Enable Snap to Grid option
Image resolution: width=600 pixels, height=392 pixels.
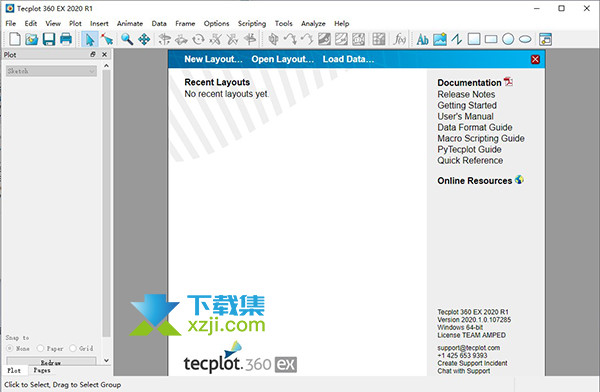pyautogui.click(x=73, y=348)
